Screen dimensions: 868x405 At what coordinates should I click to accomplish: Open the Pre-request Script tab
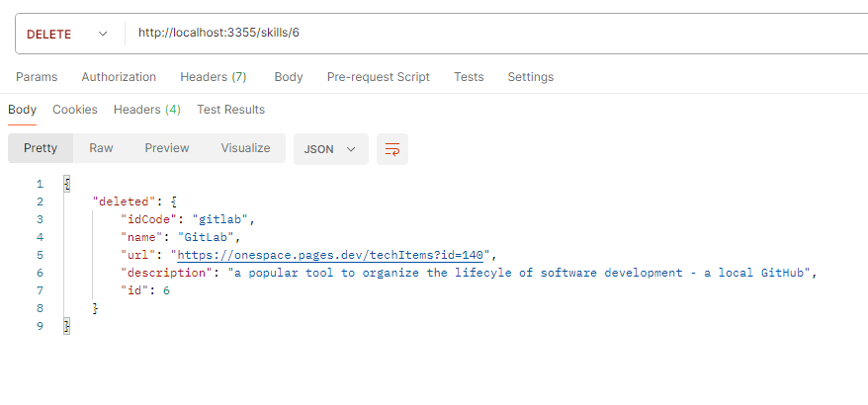tap(378, 77)
